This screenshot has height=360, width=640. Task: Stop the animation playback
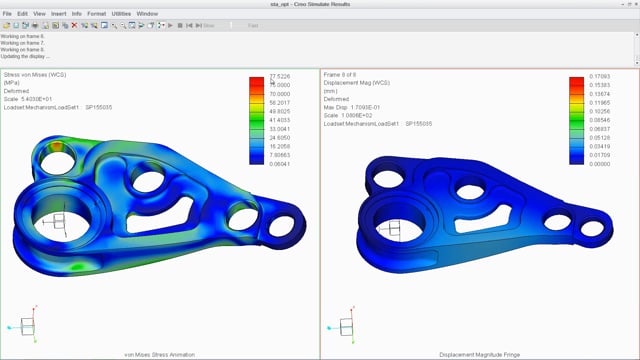tap(180, 25)
